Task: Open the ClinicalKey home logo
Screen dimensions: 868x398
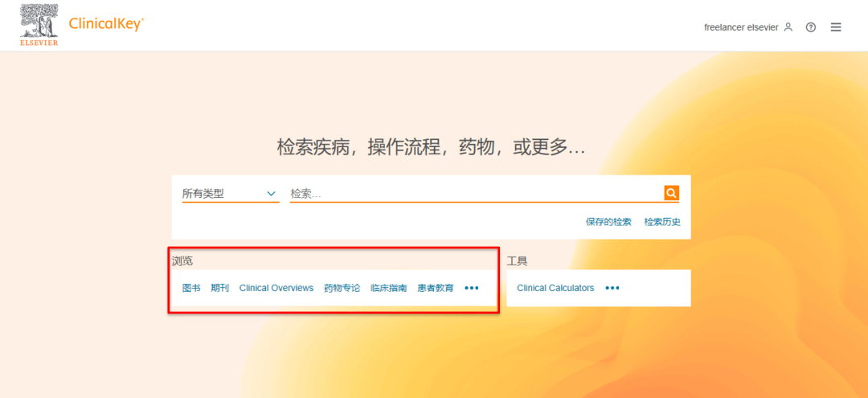Action: click(106, 24)
